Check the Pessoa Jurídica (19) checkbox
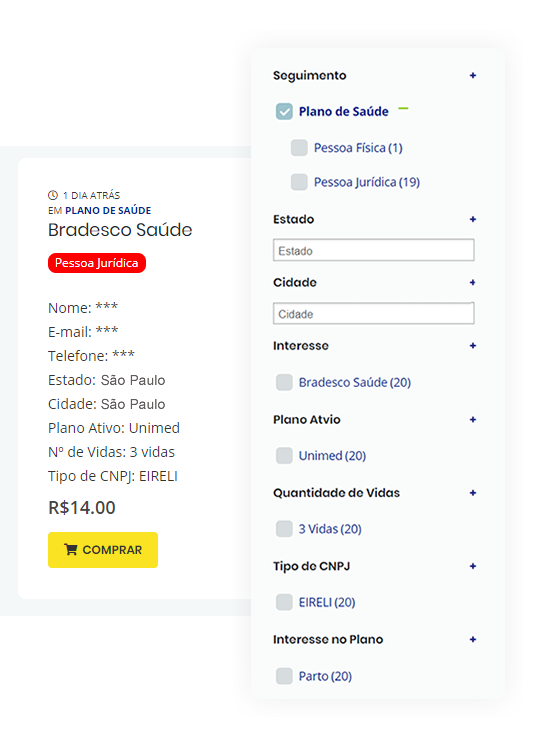The image size is (553, 747). click(x=299, y=182)
